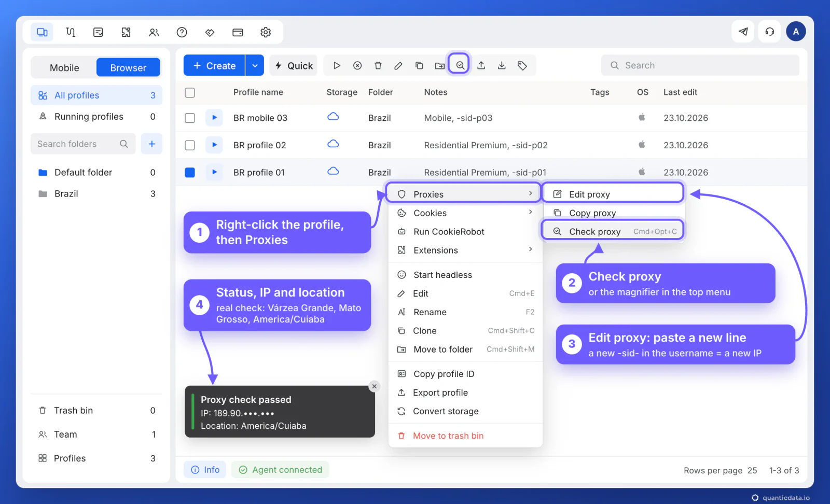This screenshot has width=830, height=504.
Task: Click the top-right Search profiles field
Action: [700, 65]
